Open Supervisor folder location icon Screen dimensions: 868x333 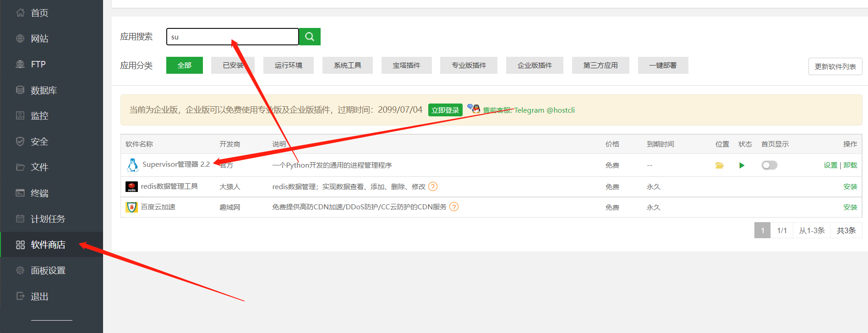(x=720, y=165)
